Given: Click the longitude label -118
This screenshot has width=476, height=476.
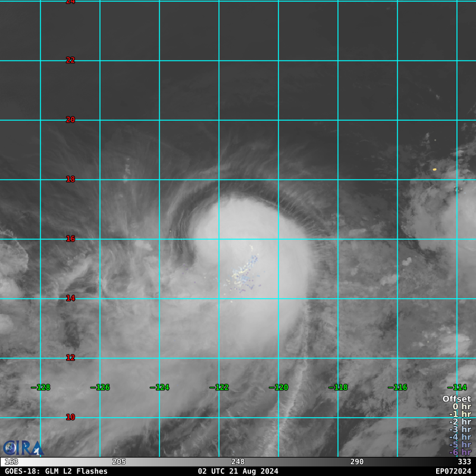Looking at the screenshot, I should tap(338, 387).
